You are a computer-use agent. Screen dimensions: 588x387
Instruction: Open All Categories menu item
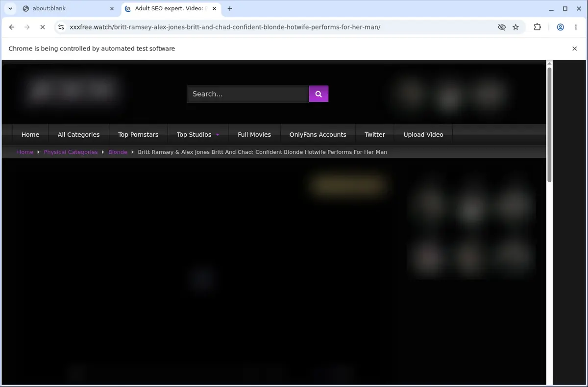[78, 135]
